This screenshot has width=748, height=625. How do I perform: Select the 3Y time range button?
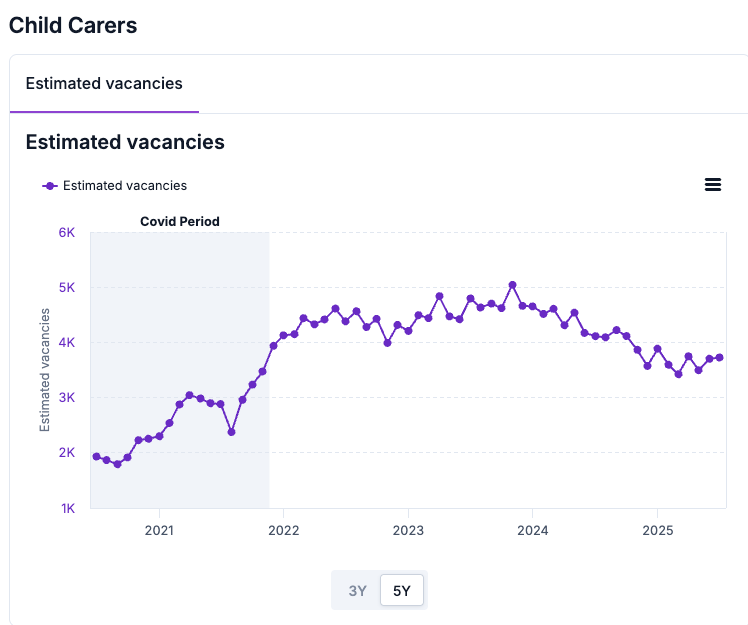357,590
